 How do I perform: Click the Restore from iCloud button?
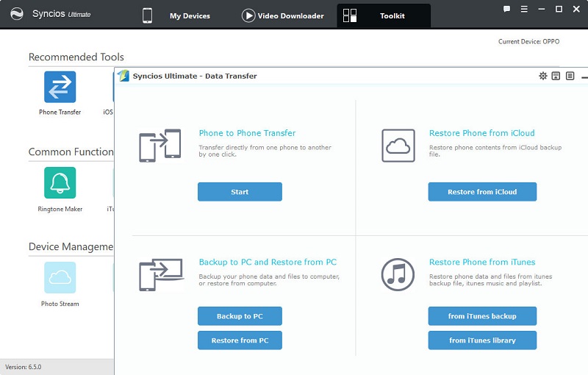pos(482,192)
